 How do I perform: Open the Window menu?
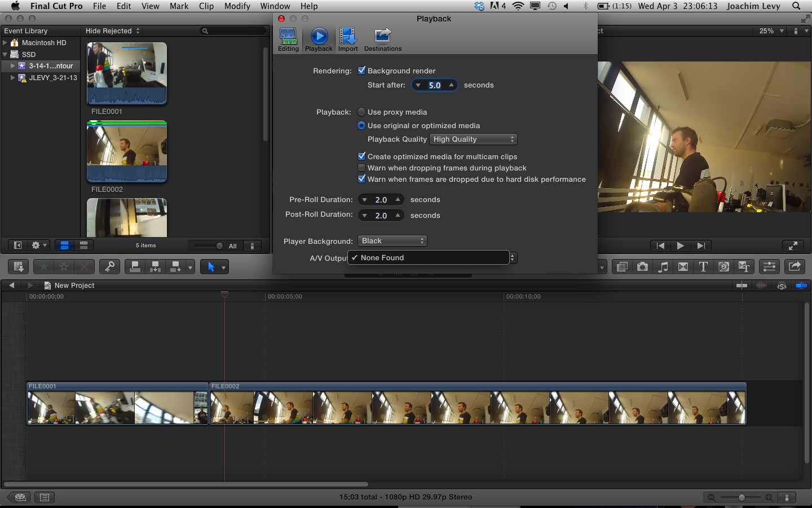(x=275, y=6)
